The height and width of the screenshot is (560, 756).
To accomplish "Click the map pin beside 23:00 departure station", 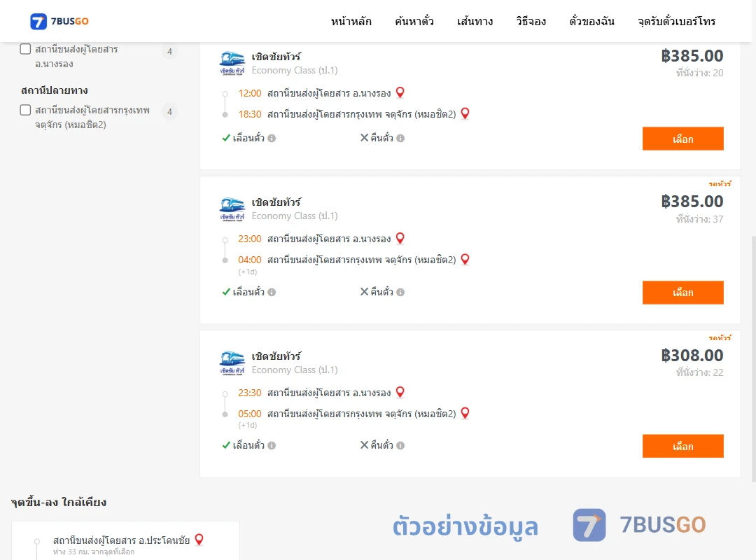I will pos(400,238).
